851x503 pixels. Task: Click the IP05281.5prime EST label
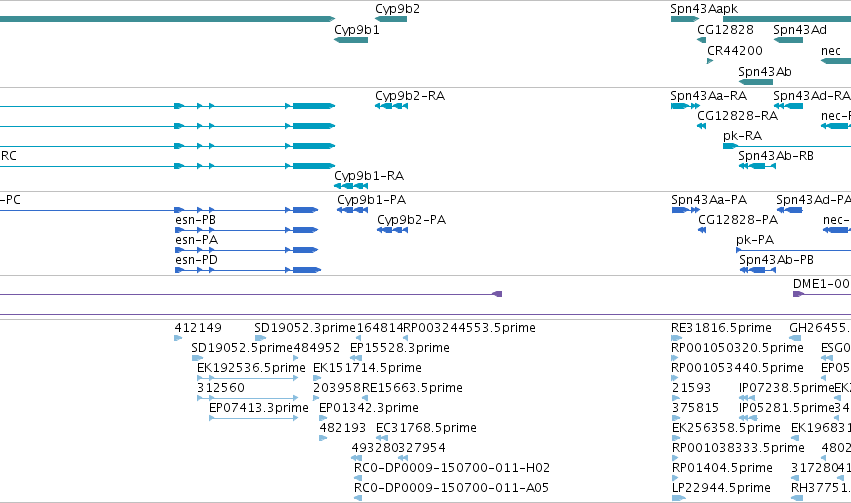786,408
